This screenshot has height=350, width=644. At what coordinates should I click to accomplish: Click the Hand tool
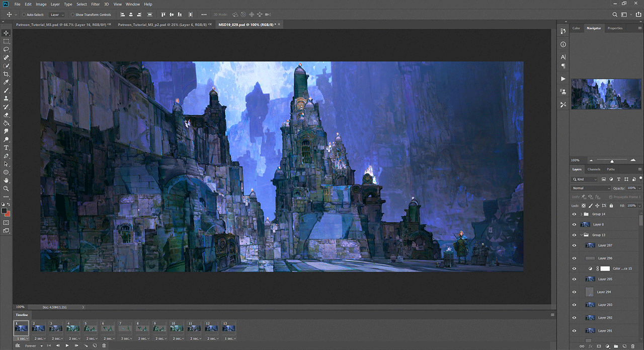point(6,180)
